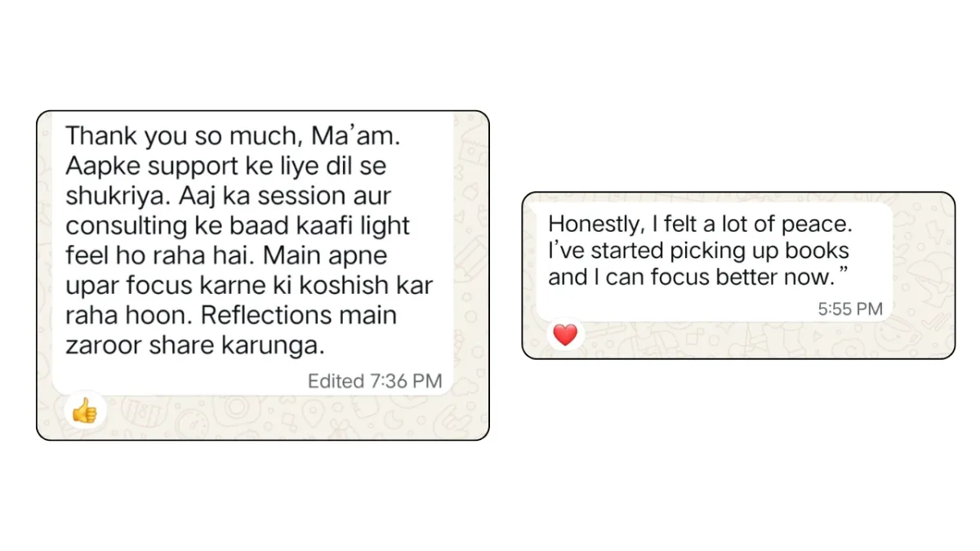The height and width of the screenshot is (551, 980).
Task: Select the "consulting ke baad kaafi light" line
Action: pos(237,226)
